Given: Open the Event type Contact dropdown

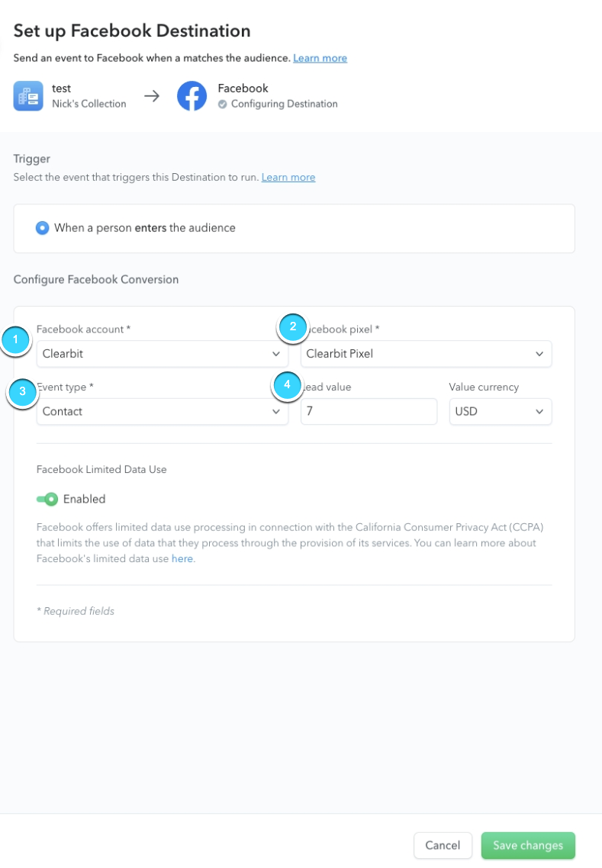Looking at the screenshot, I should 163,411.
